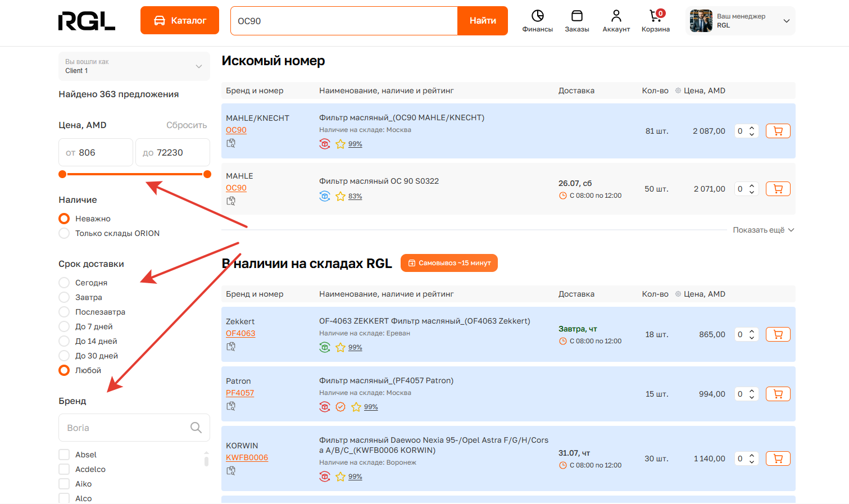
Task: Open quantity stepper for KORWIN KWFB0006
Action: 747,458
